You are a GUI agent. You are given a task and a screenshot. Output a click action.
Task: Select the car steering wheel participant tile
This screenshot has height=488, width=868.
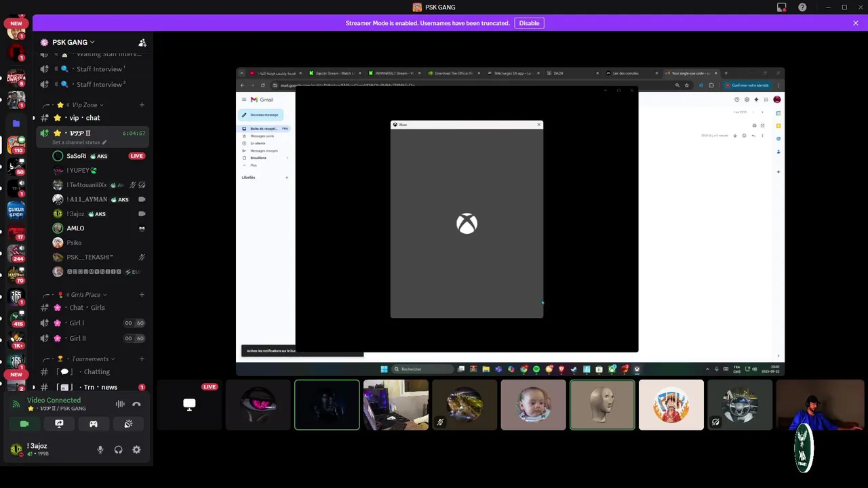click(740, 405)
